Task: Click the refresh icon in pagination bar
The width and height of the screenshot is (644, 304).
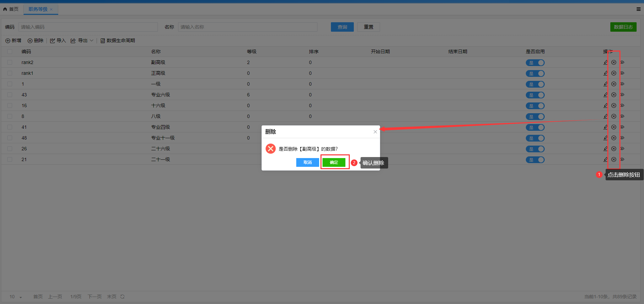Action: [123, 297]
